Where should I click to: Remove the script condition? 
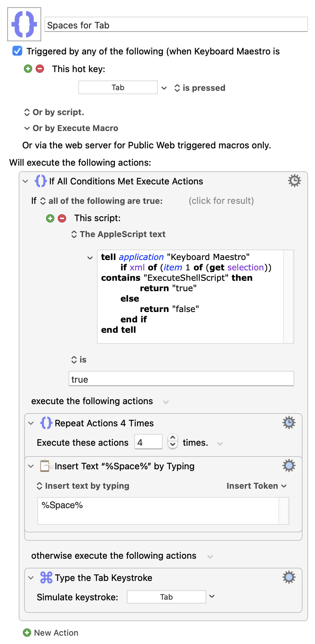click(x=62, y=218)
